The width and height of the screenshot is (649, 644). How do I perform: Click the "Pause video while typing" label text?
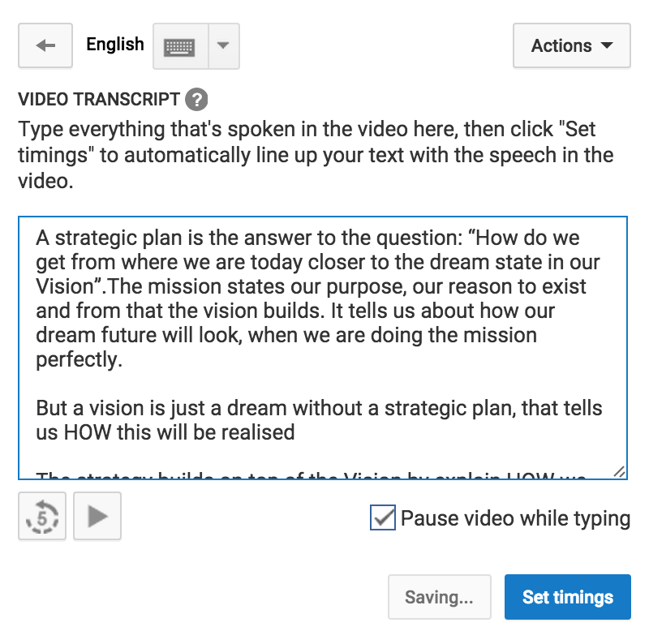(515, 518)
